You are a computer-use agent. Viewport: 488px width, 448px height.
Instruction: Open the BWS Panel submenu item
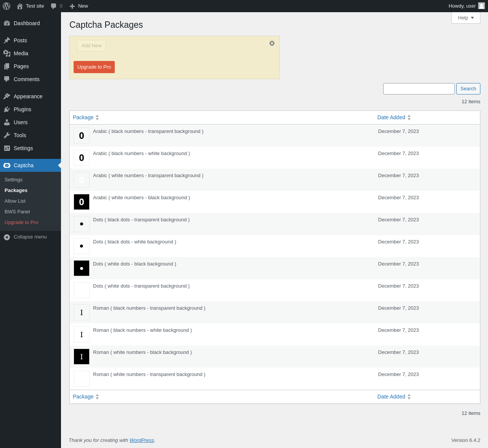pos(17,211)
